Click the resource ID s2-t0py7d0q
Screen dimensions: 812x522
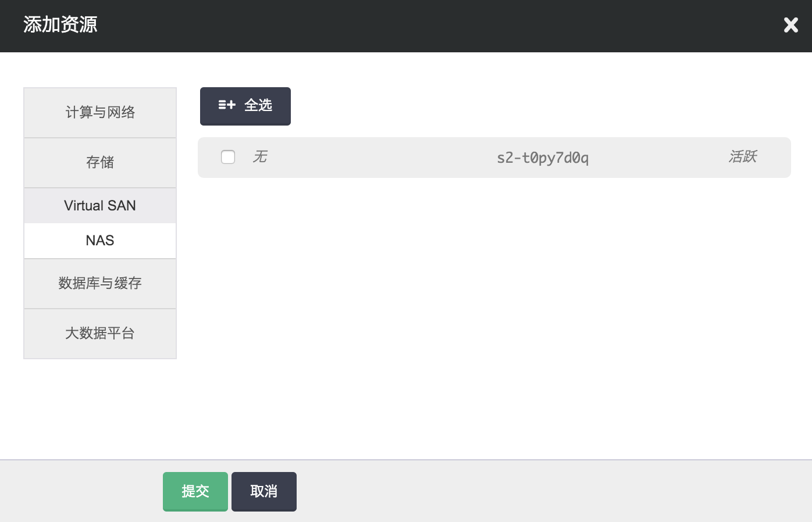(x=542, y=158)
